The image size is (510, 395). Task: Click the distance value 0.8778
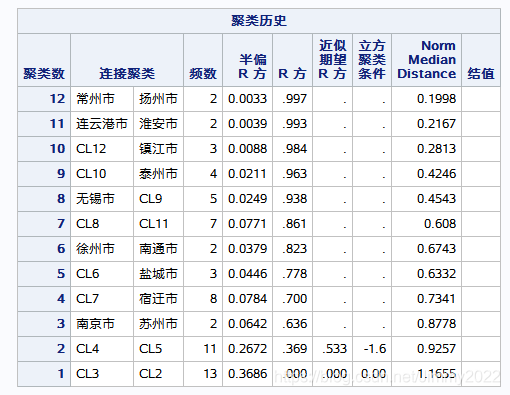pyautogui.click(x=436, y=324)
